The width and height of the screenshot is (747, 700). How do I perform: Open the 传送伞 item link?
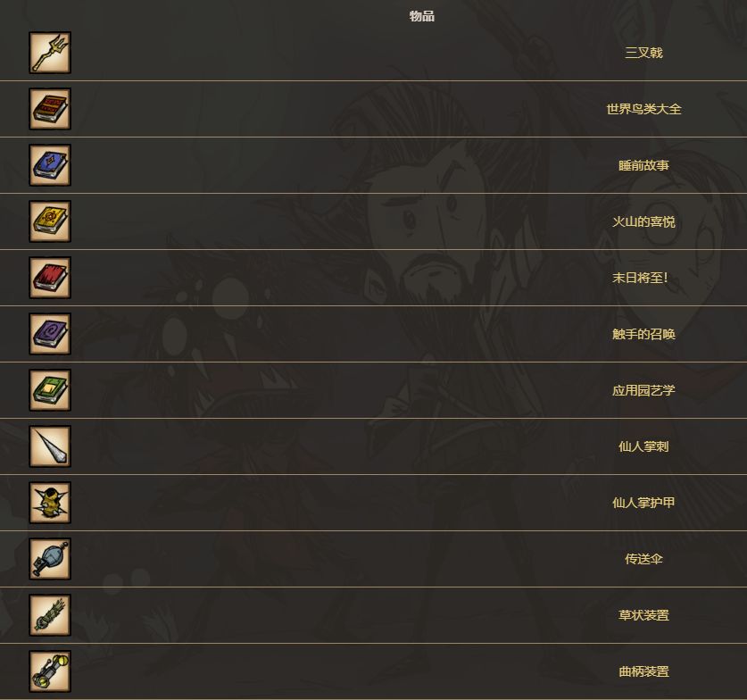643,559
